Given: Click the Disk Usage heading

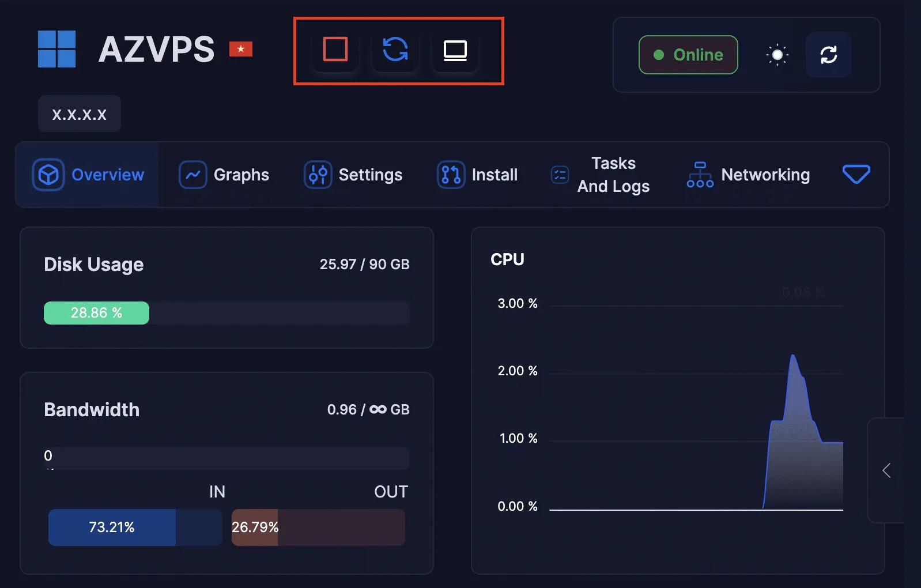Looking at the screenshot, I should click(94, 264).
